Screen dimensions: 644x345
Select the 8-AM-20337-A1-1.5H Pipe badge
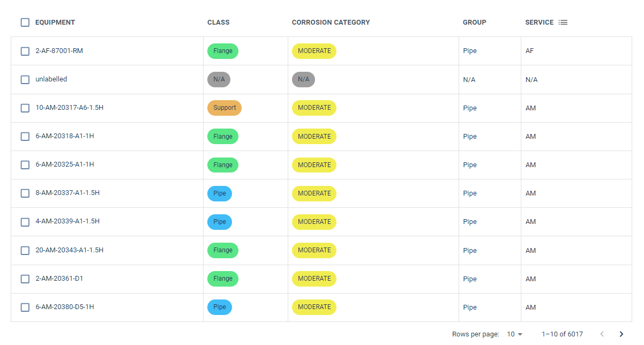(x=220, y=193)
